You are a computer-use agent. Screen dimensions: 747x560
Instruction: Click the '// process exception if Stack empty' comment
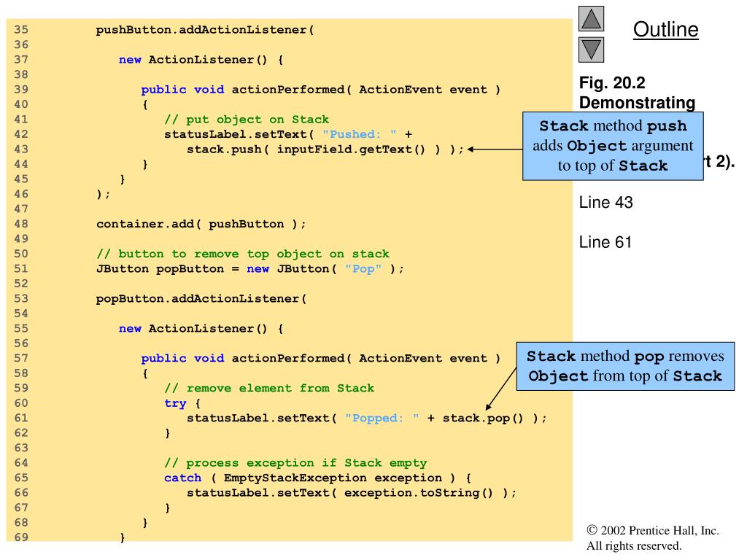click(x=295, y=463)
